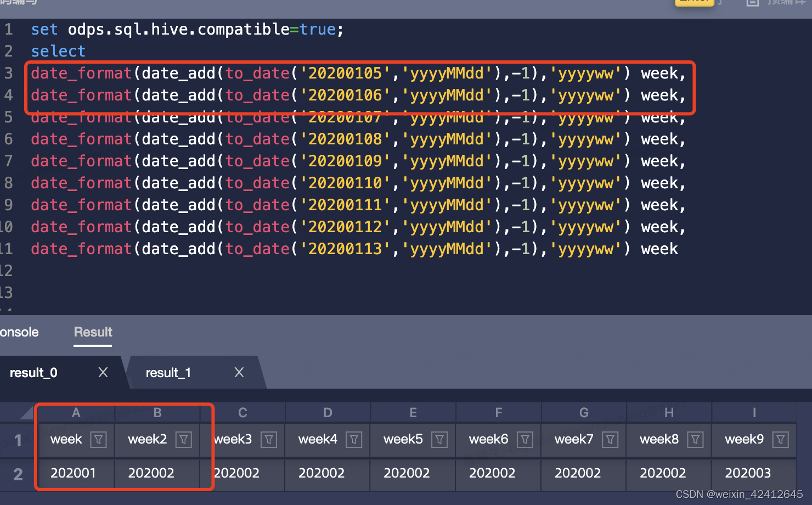
Task: Open filter for week7 column
Action: tap(610, 440)
